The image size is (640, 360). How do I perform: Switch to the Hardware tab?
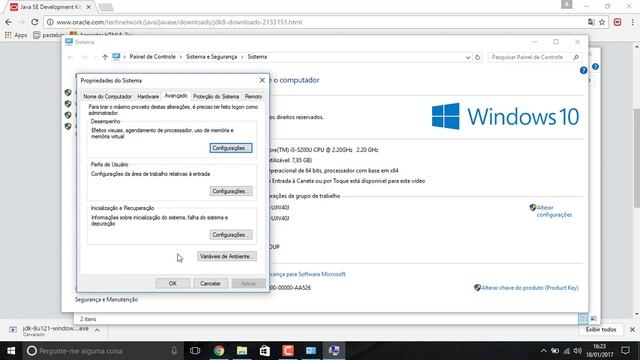[148, 97]
